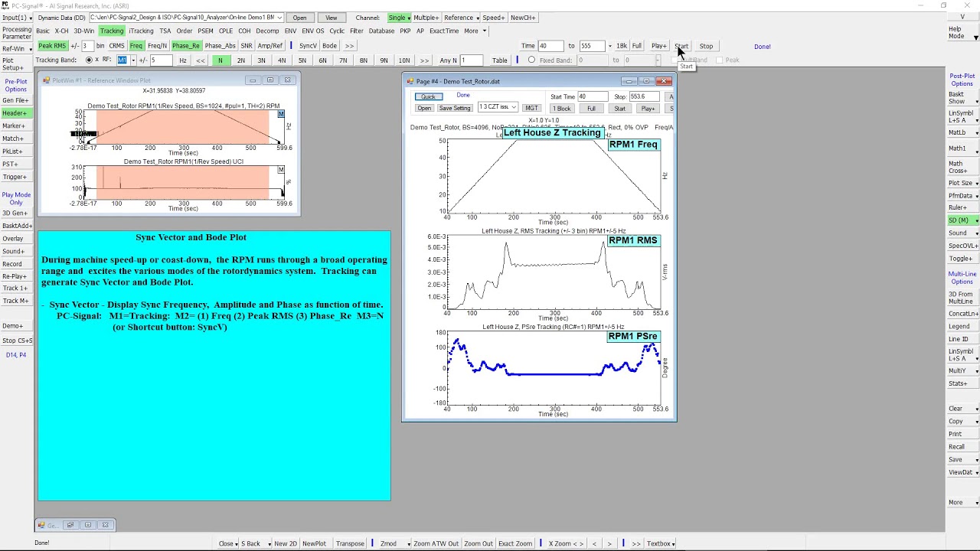Select the Basic processing tab
This screenshot has width=980, height=551.
pyautogui.click(x=43, y=31)
